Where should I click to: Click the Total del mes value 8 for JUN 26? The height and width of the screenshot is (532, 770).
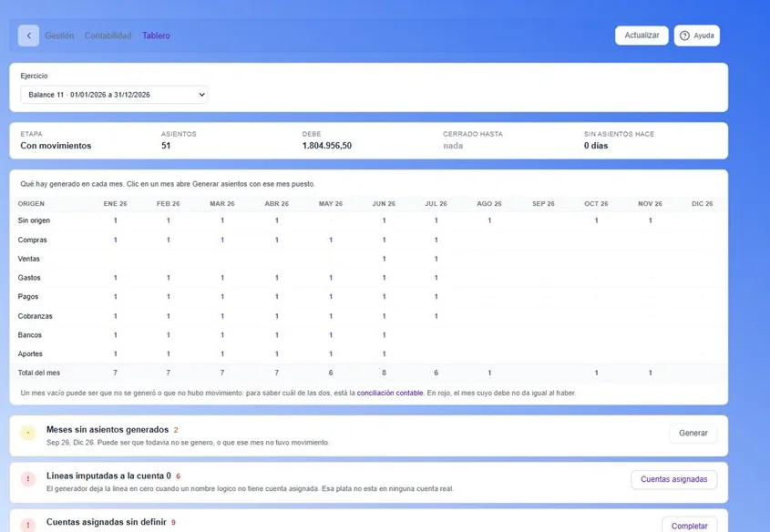[x=384, y=373]
